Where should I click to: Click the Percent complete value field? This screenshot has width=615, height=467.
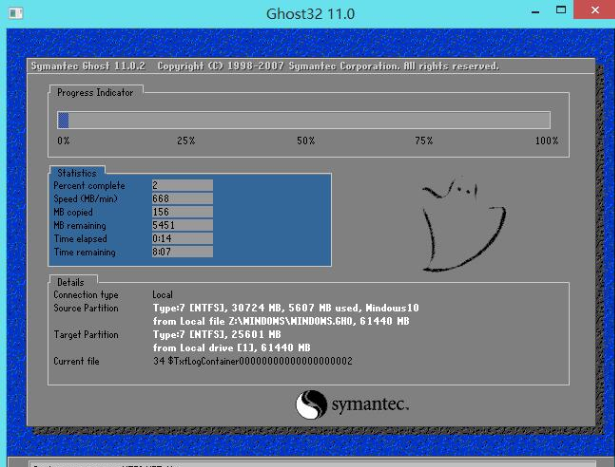pyautogui.click(x=181, y=185)
